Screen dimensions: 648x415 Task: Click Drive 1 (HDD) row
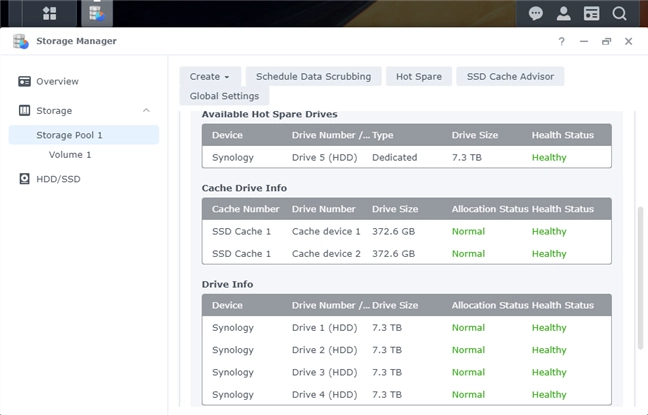click(407, 328)
